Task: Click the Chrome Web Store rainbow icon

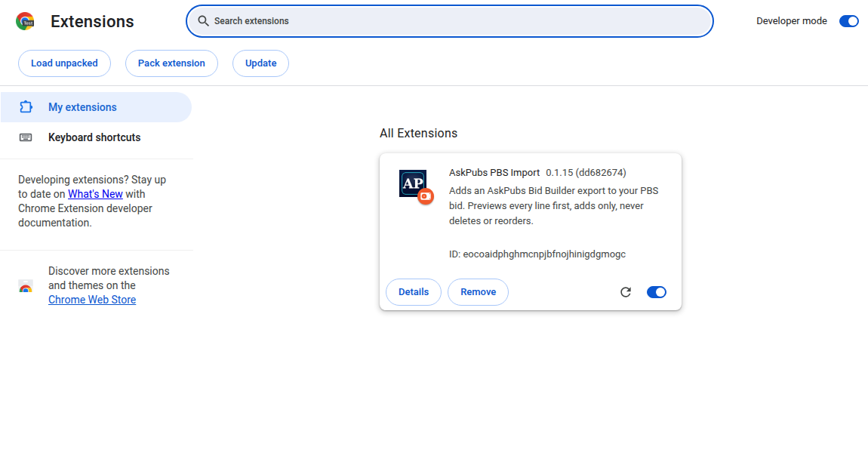Action: click(x=26, y=286)
